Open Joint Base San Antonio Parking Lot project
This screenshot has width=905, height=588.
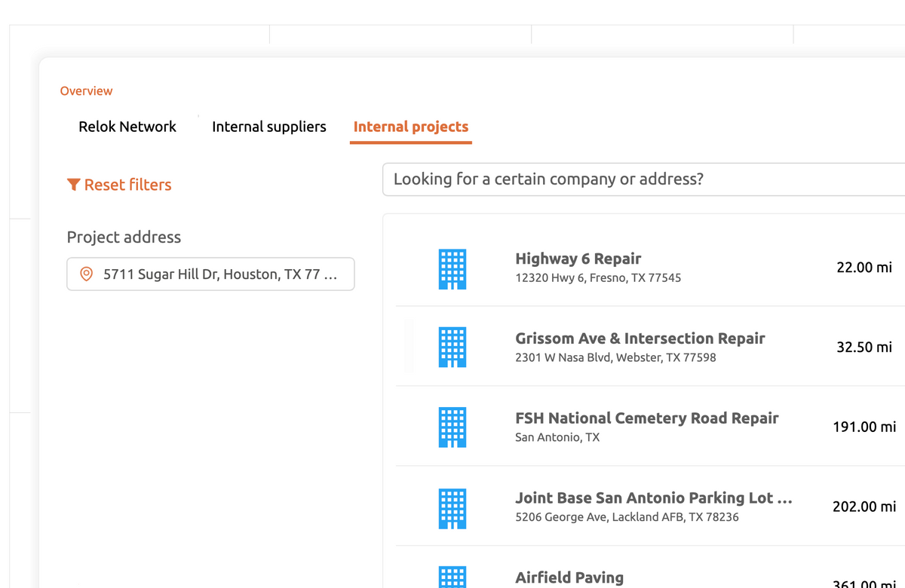pos(653,498)
